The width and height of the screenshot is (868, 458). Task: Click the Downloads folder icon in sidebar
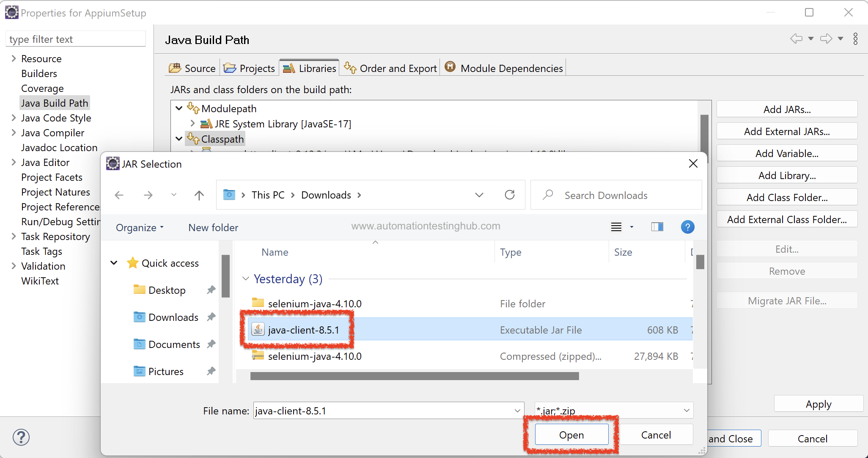point(139,317)
